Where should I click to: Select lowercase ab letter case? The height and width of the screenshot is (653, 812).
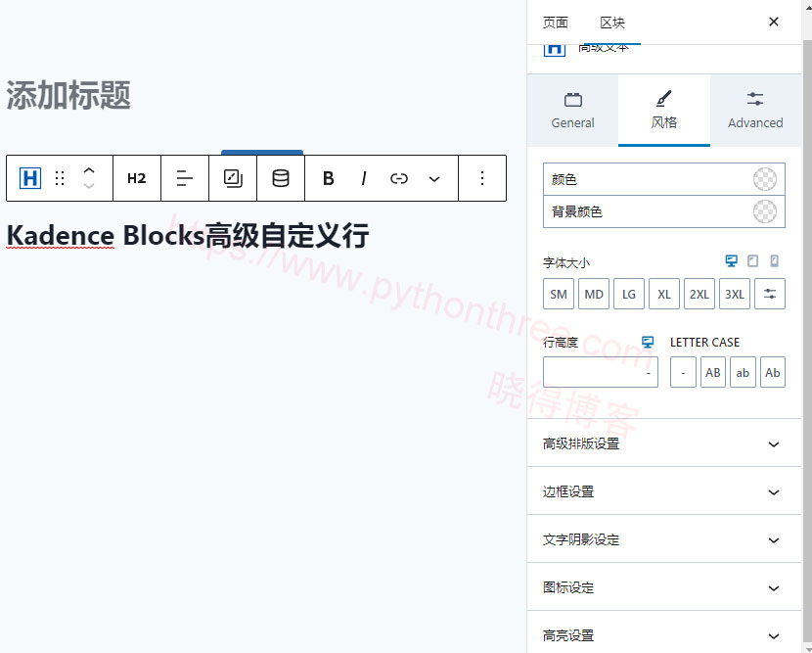click(x=743, y=372)
